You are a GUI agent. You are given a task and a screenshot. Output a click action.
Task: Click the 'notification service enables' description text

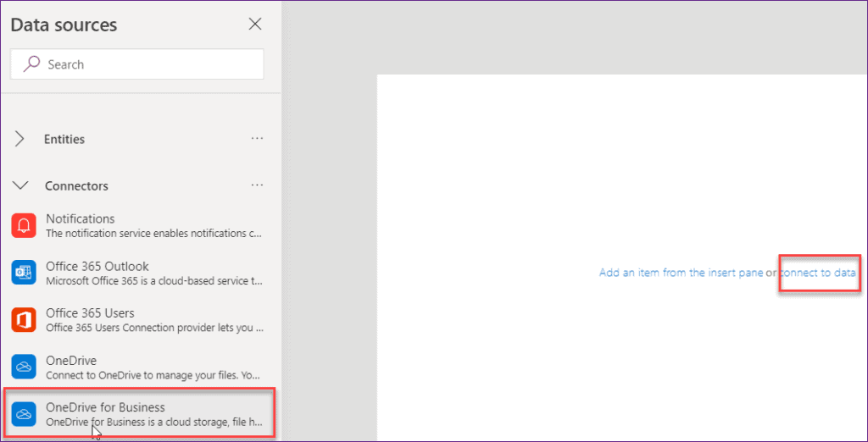tap(154, 234)
